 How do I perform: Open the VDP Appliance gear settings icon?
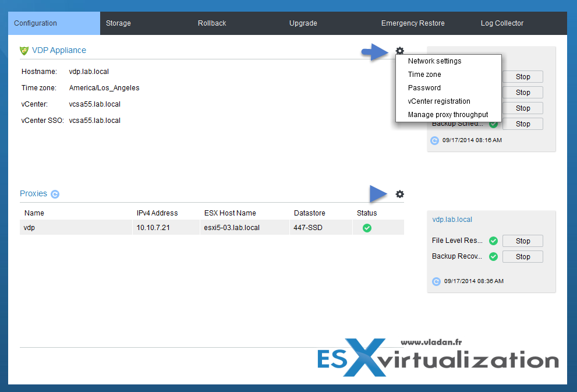(399, 51)
